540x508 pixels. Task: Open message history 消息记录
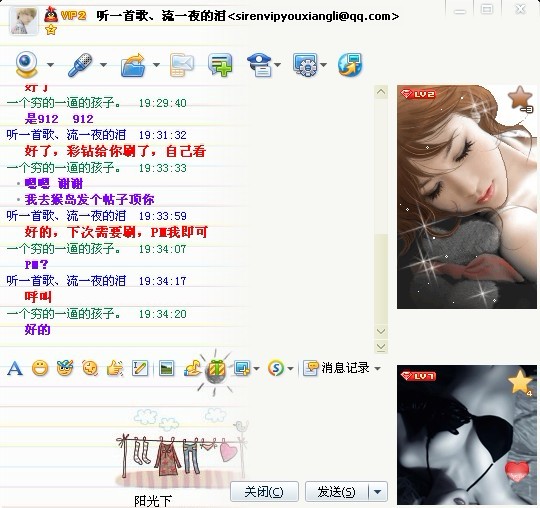point(336,368)
